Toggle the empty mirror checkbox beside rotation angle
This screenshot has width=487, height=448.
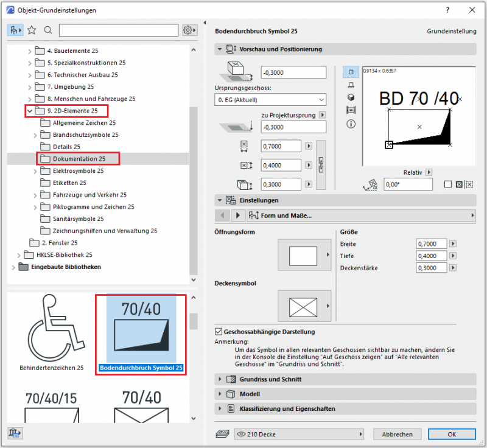tap(447, 184)
